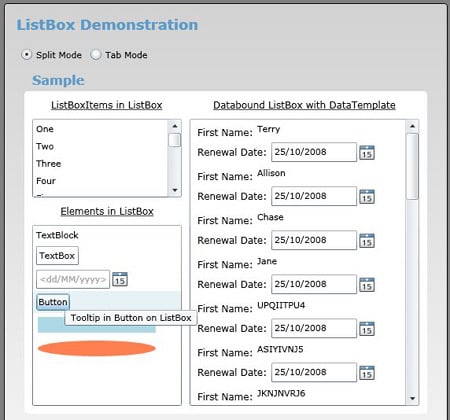Screen dimensions: 450x420
Task: Click the down arrow of Databound ListBox scrollbar
Action: click(x=412, y=398)
